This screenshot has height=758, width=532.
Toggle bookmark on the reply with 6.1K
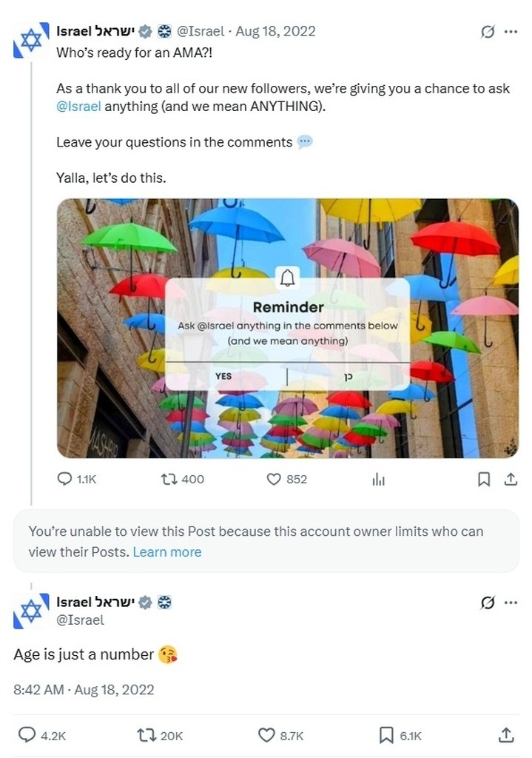click(385, 736)
